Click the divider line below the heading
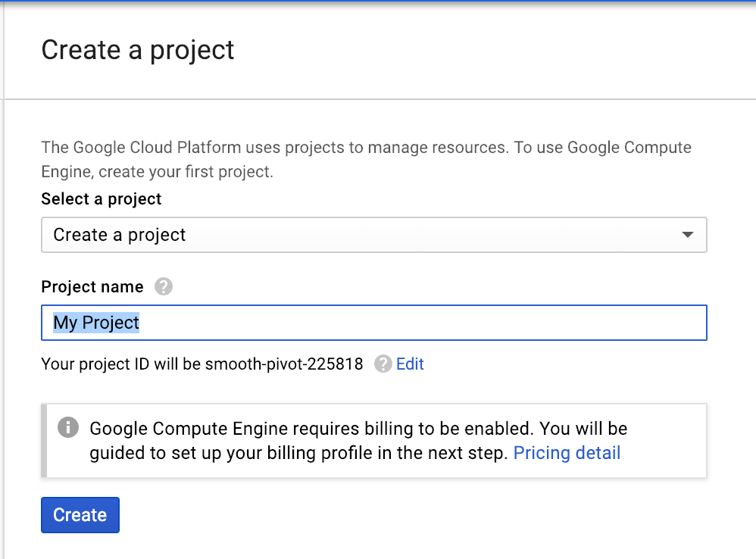Screen dimensions: 756x559 coord(379,98)
